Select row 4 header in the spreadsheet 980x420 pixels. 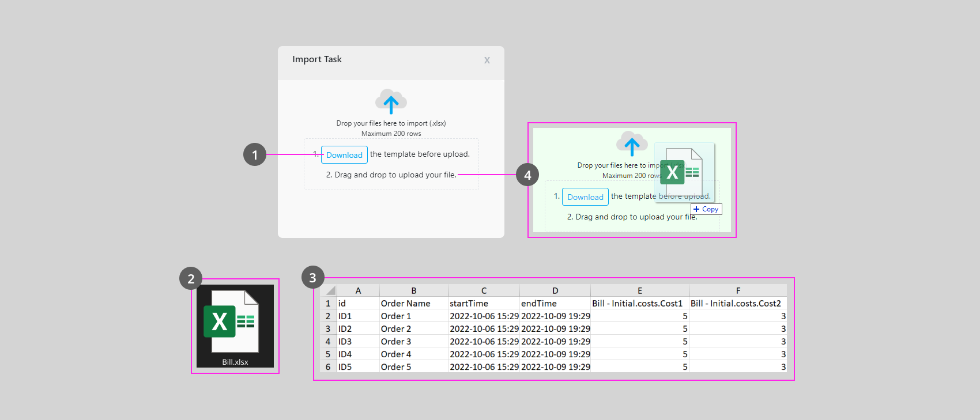[x=328, y=342]
